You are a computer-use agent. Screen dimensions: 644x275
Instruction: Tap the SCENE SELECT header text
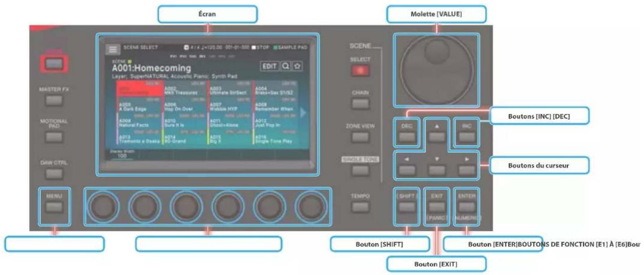pos(140,47)
